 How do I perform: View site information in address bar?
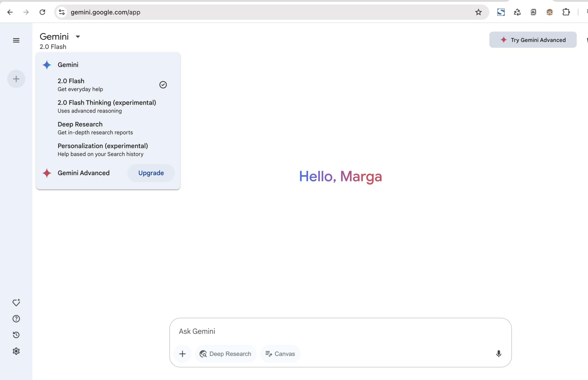coord(62,12)
